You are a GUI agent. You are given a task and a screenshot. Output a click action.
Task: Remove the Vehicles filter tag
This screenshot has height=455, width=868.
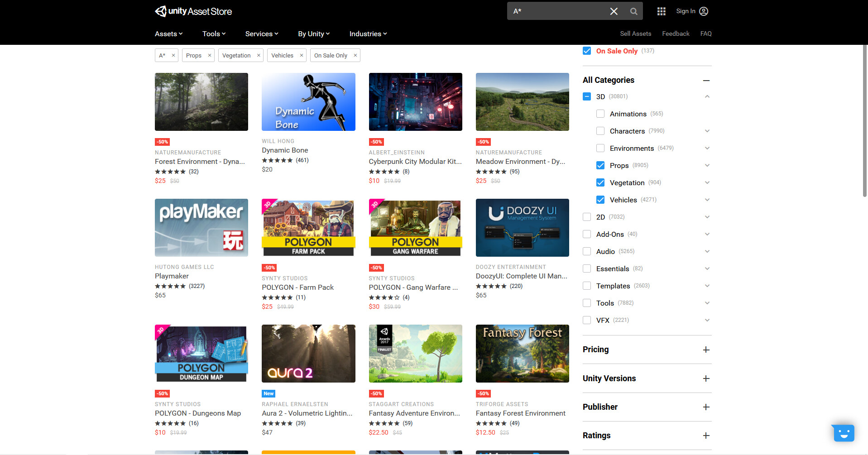click(x=302, y=55)
